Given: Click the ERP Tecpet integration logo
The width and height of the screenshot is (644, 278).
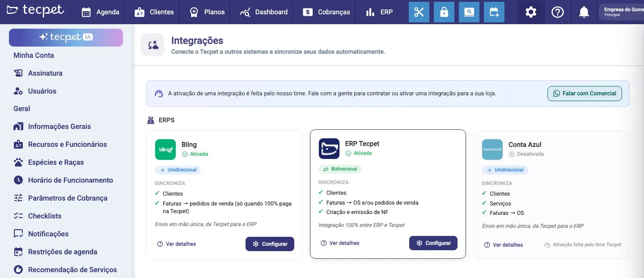Looking at the screenshot, I should click(329, 149).
